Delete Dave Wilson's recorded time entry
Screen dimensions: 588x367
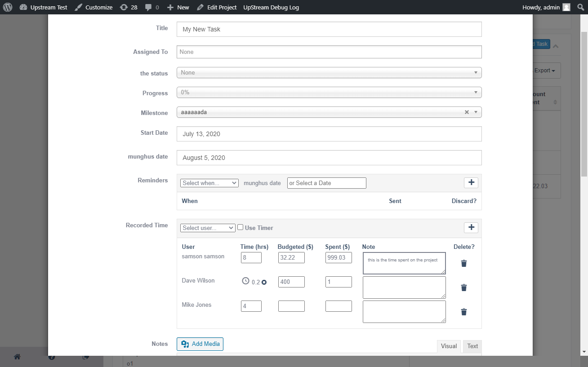pyautogui.click(x=464, y=287)
